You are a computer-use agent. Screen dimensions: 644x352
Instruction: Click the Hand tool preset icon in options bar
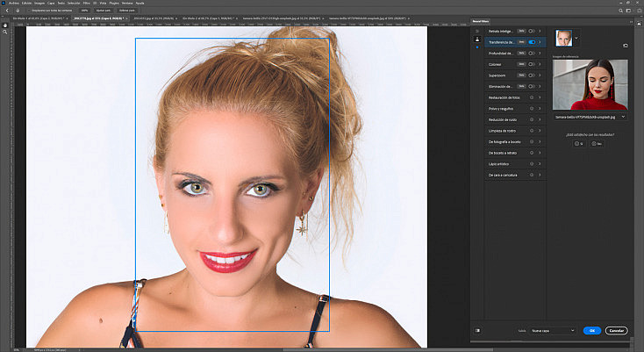(x=18, y=11)
